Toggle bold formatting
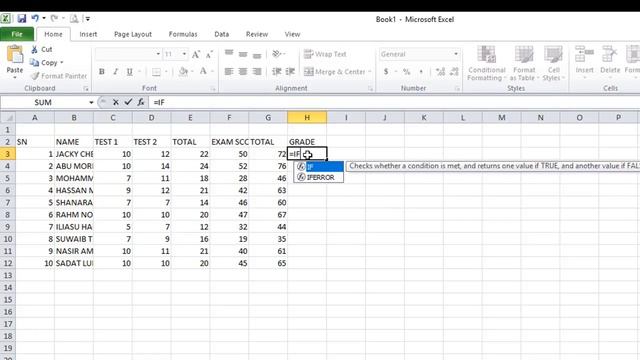The width and height of the screenshot is (640, 360). [102, 72]
